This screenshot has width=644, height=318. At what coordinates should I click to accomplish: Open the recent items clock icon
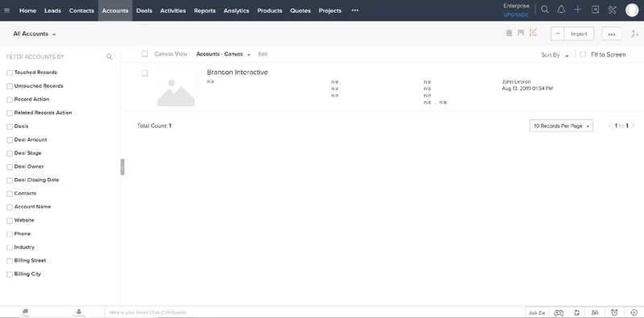point(634,312)
